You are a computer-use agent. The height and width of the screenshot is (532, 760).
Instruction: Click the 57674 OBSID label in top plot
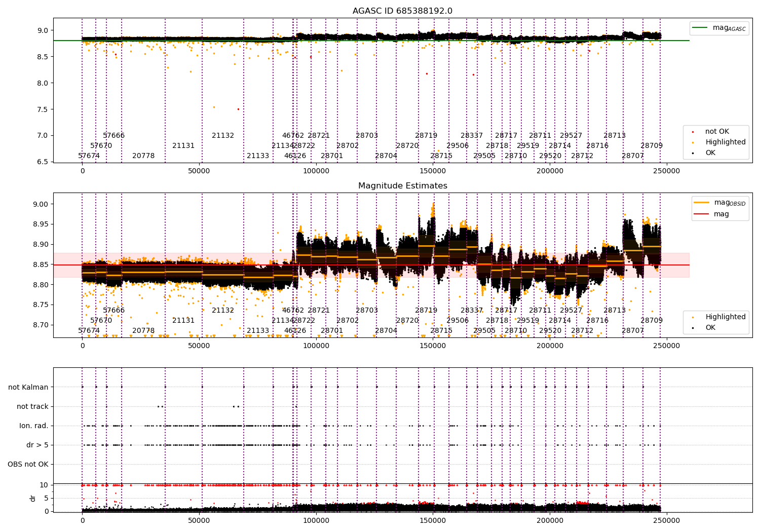89,156
